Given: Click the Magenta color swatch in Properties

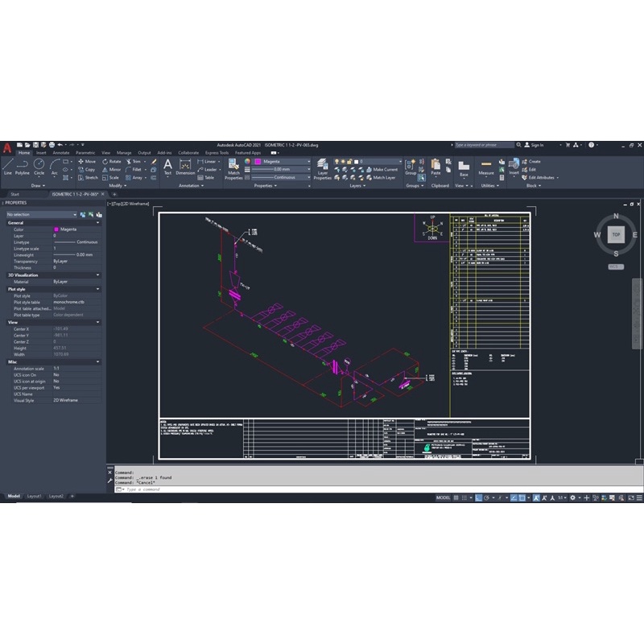Looking at the screenshot, I should coord(56,229).
